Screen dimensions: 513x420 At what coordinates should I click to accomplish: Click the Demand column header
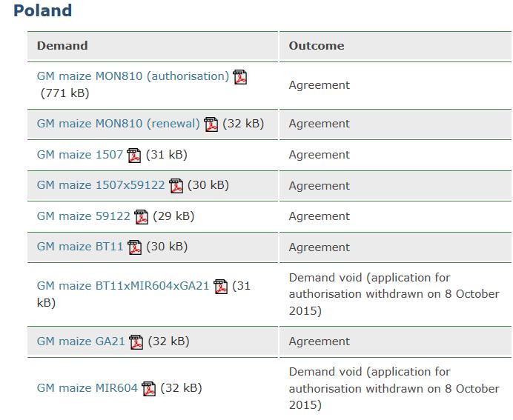click(62, 46)
